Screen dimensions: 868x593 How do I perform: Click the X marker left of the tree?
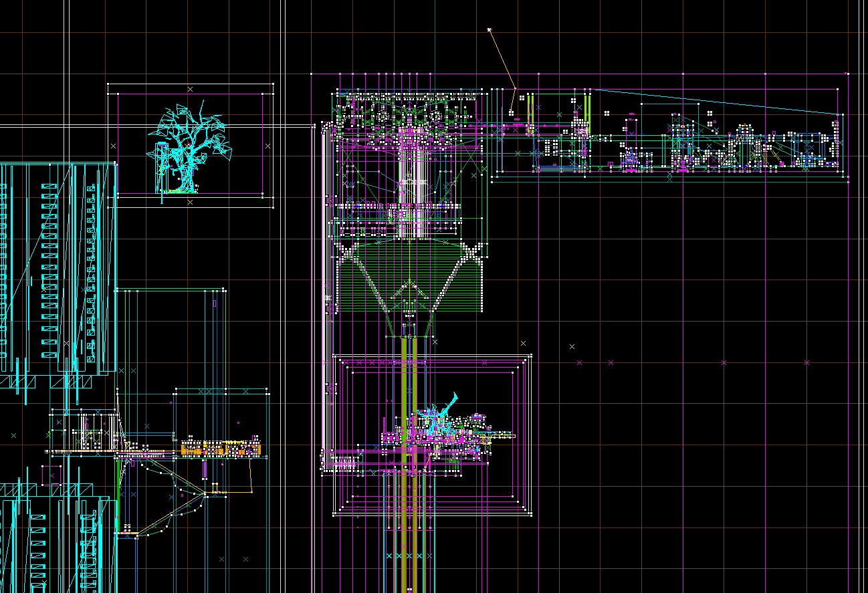pos(113,146)
